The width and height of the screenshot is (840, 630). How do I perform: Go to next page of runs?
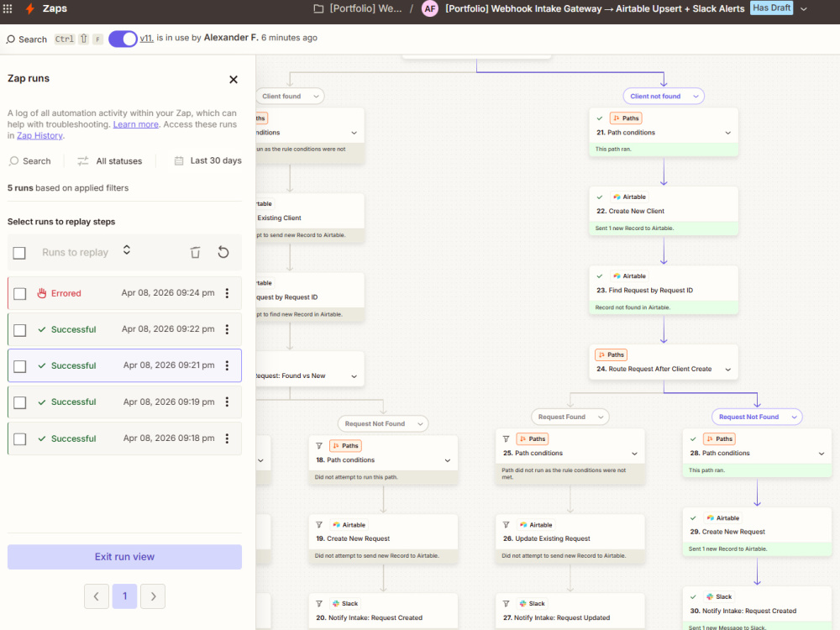pos(153,596)
